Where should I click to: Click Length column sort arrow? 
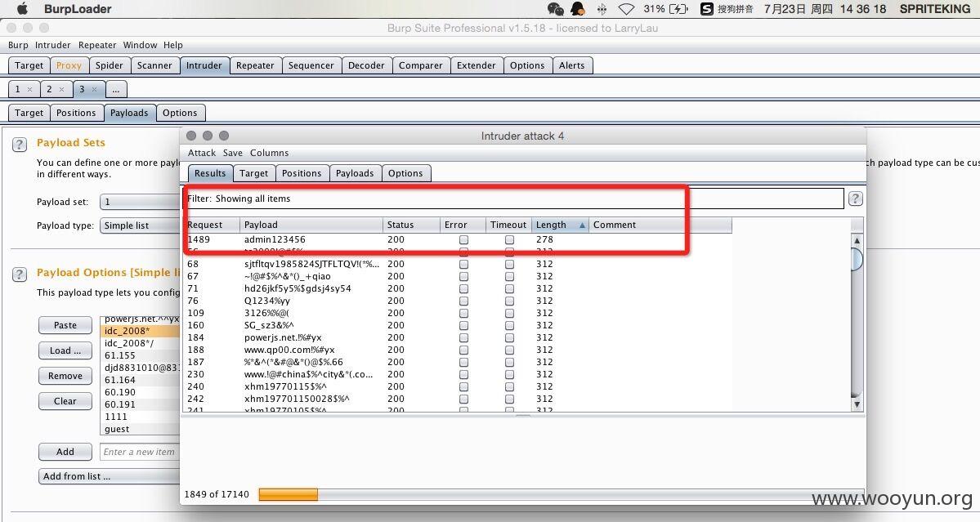(582, 225)
